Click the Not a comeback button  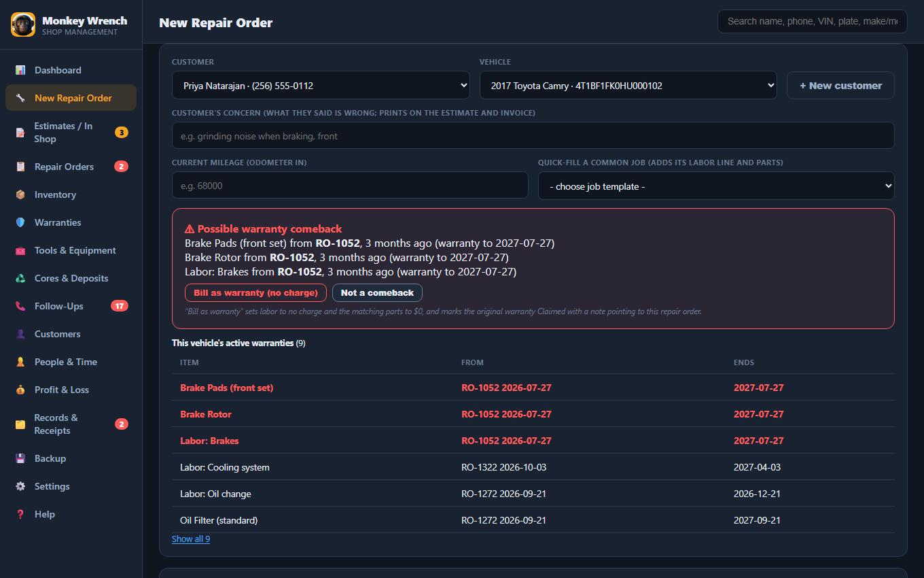tap(377, 292)
